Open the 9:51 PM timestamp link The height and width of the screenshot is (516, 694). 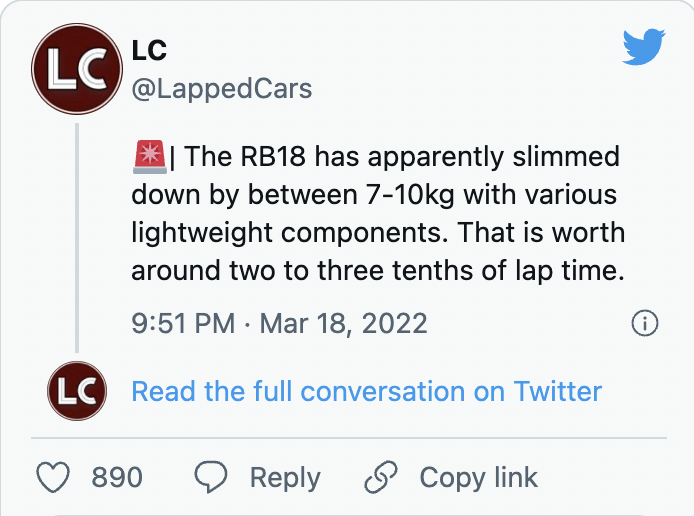point(183,323)
